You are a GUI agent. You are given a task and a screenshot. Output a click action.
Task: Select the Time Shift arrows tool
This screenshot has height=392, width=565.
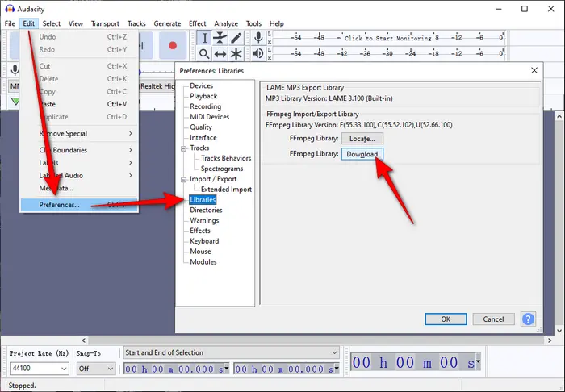(x=220, y=53)
